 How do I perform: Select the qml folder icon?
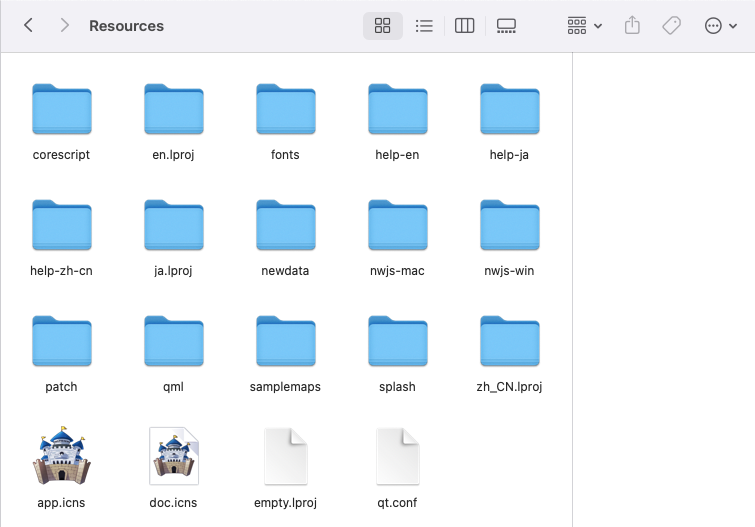[174, 341]
